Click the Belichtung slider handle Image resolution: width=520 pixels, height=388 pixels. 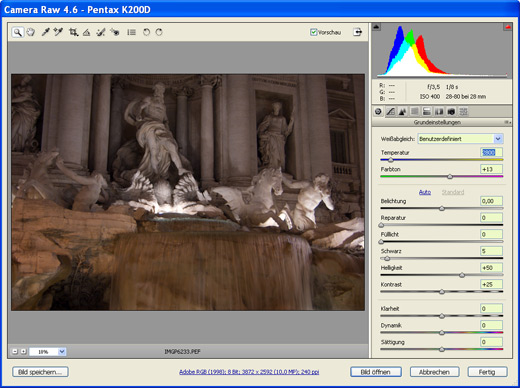click(x=442, y=209)
